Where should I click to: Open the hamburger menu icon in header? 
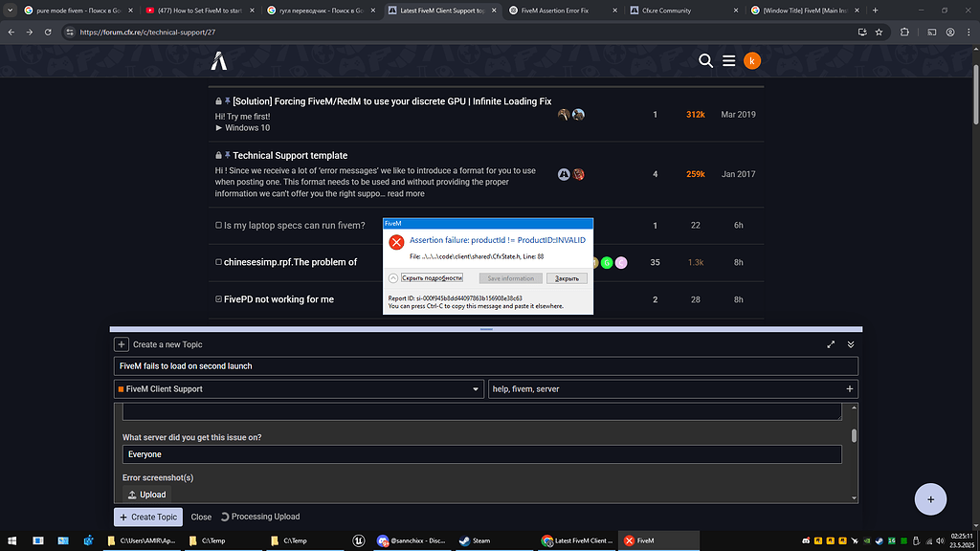pyautogui.click(x=728, y=60)
